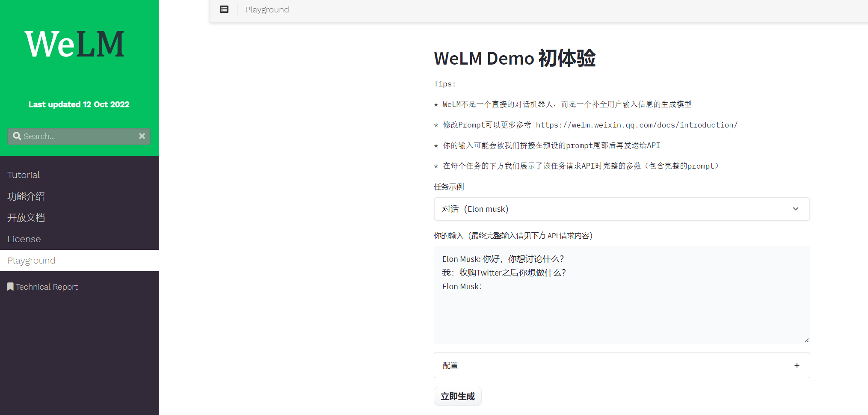Click the 立即生成 button

tap(458, 396)
